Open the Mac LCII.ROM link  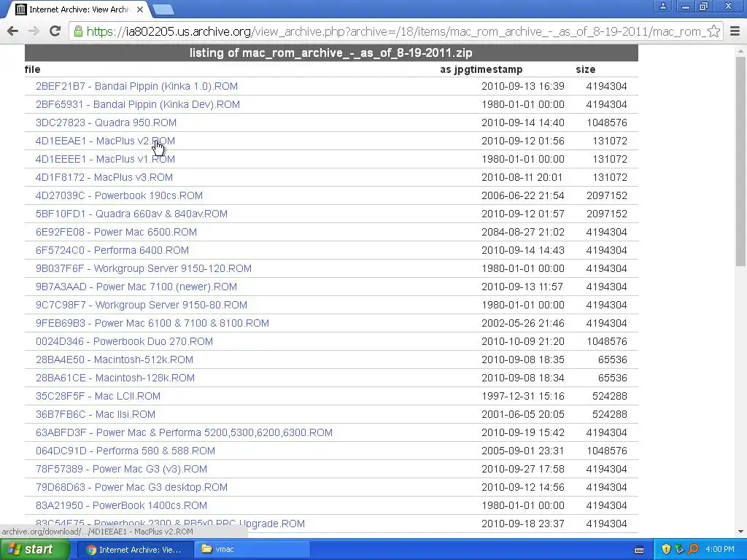point(98,396)
